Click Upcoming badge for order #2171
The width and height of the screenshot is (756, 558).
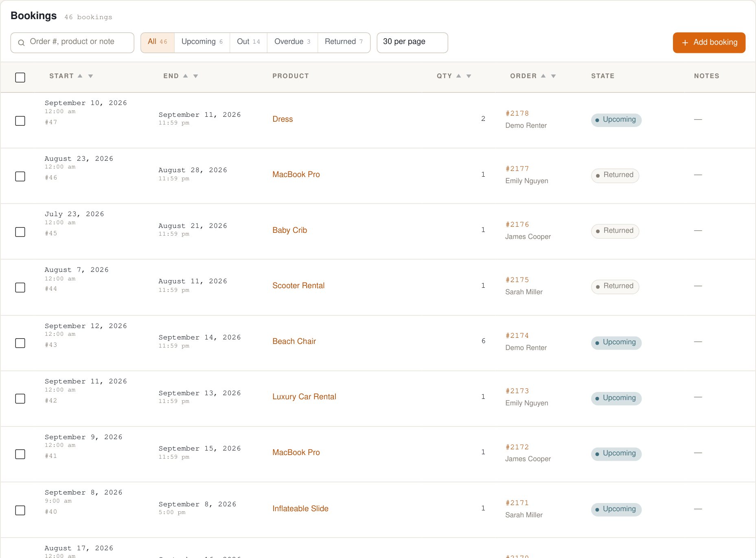pyautogui.click(x=616, y=509)
